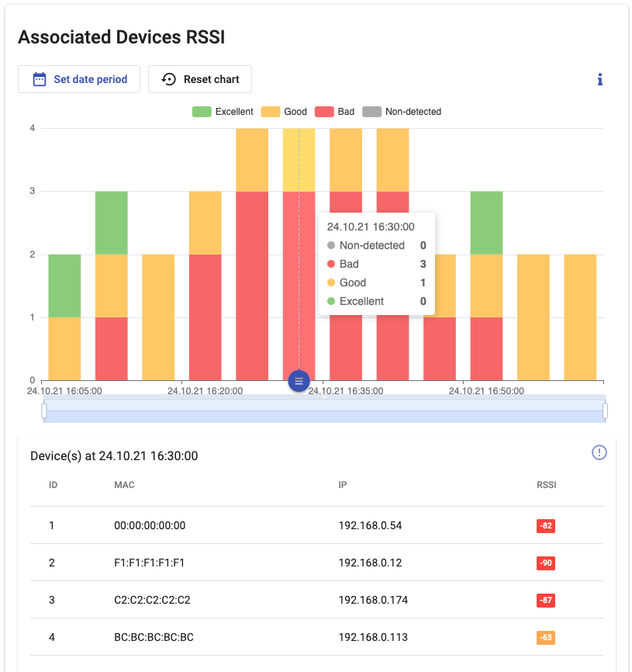The image size is (632, 672).
Task: Click the right handle of the range slider
Action: 605,410
